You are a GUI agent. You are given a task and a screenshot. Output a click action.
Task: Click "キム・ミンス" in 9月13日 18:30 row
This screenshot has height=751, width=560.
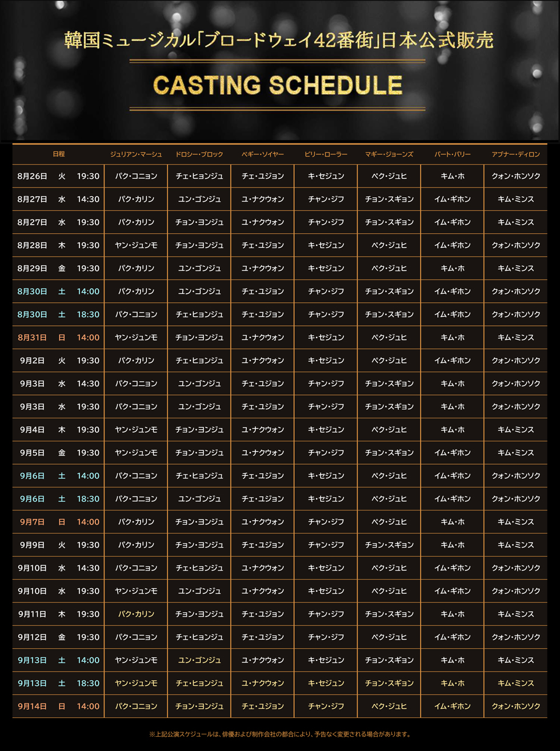(x=516, y=683)
